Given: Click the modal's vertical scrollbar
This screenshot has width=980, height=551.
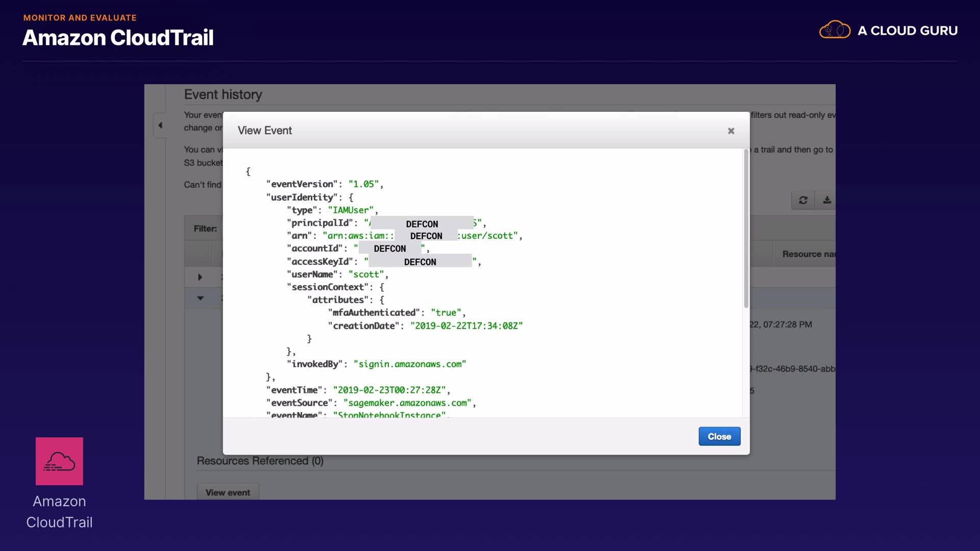Looking at the screenshot, I should (746, 230).
